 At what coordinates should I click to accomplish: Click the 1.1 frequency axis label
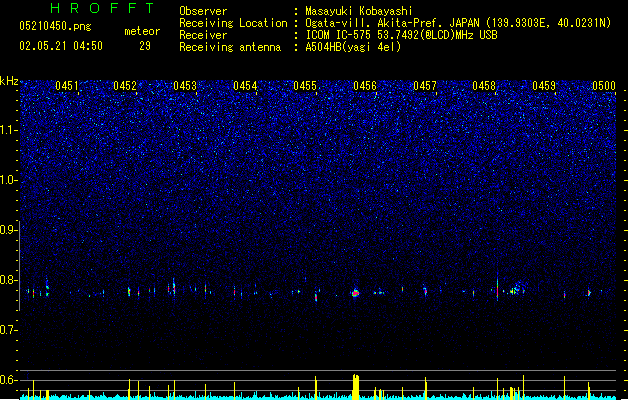click(x=8, y=130)
